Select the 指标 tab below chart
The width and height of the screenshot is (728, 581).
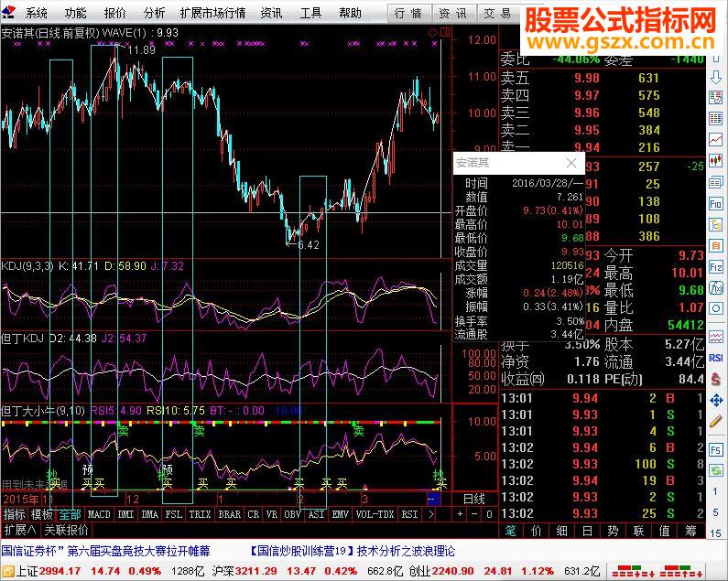tap(14, 514)
